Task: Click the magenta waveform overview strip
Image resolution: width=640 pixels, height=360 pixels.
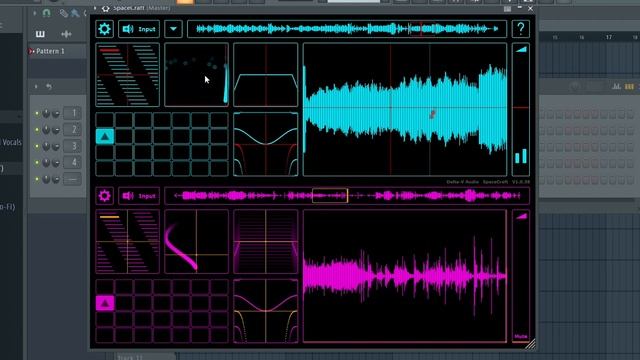Action: (x=347, y=196)
